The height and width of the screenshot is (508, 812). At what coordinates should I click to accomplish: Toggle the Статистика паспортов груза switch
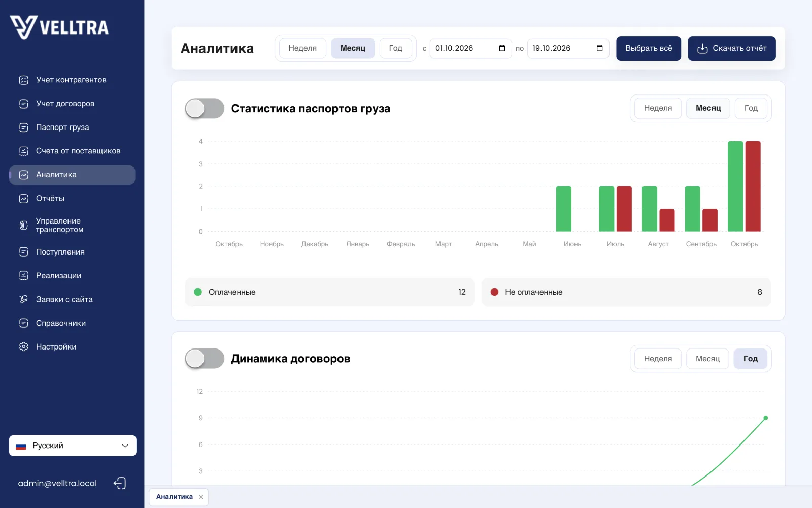(205, 108)
